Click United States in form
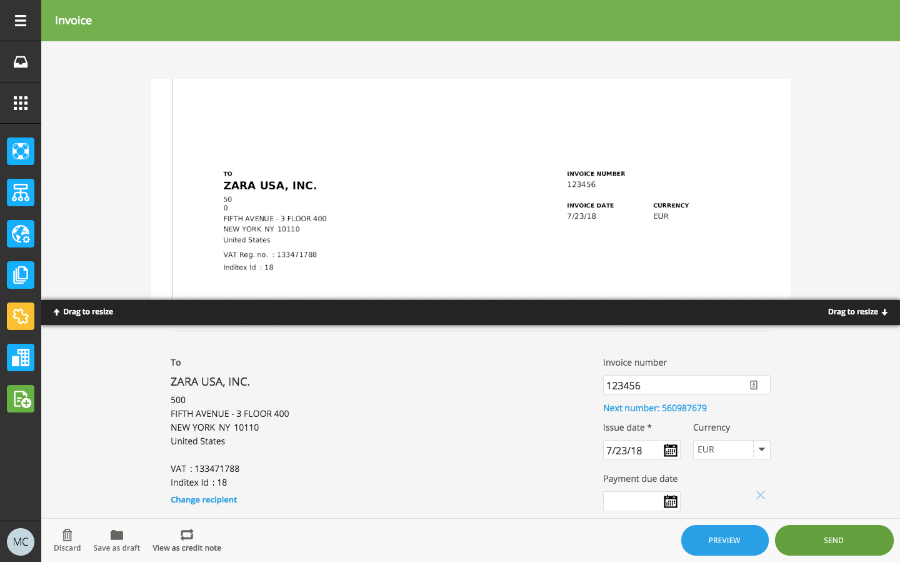 (197, 441)
